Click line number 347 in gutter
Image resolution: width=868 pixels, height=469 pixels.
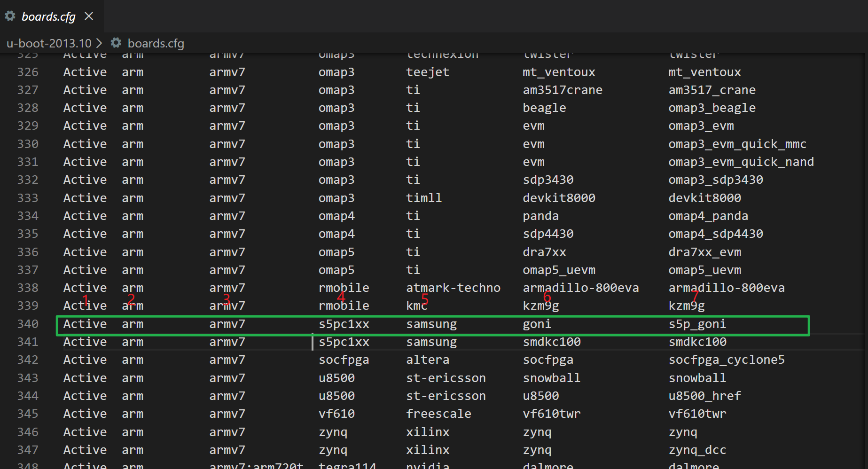[28, 450]
